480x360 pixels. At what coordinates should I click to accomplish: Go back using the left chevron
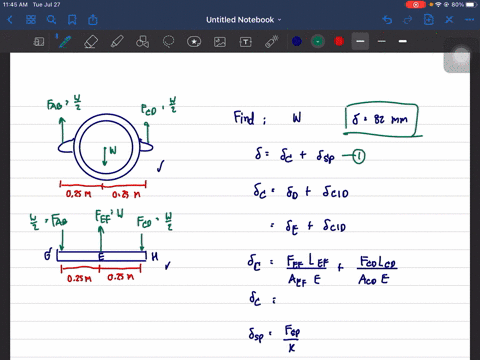(x=10, y=20)
